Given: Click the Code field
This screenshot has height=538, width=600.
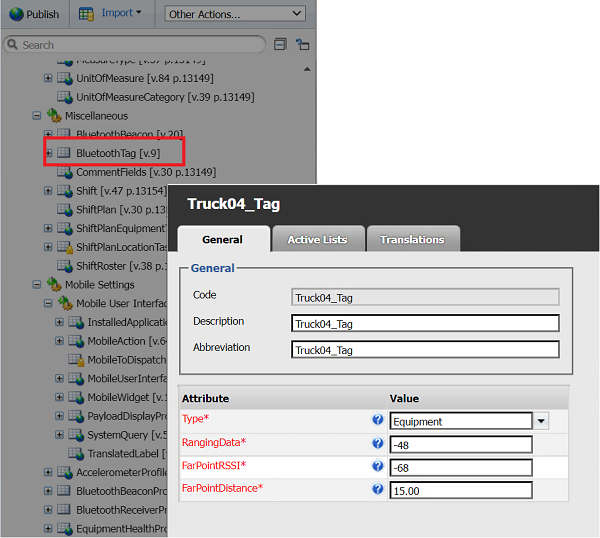Looking at the screenshot, I should coord(425,297).
